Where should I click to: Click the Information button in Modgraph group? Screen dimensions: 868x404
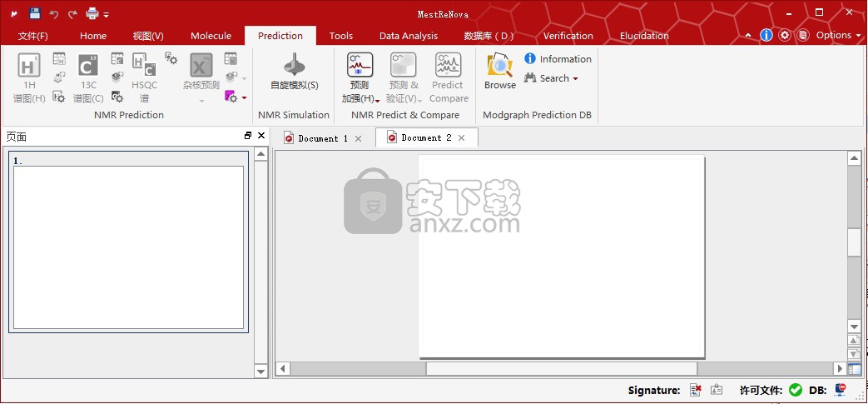click(x=558, y=59)
